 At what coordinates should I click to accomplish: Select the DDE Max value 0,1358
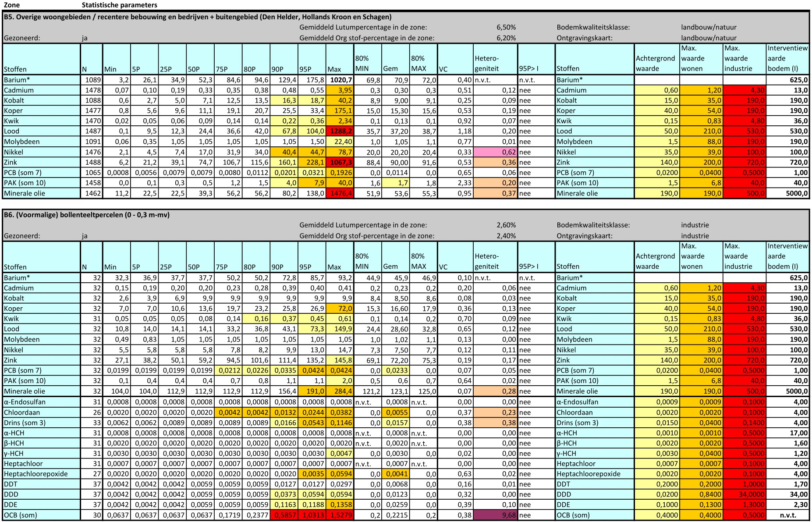(340, 504)
